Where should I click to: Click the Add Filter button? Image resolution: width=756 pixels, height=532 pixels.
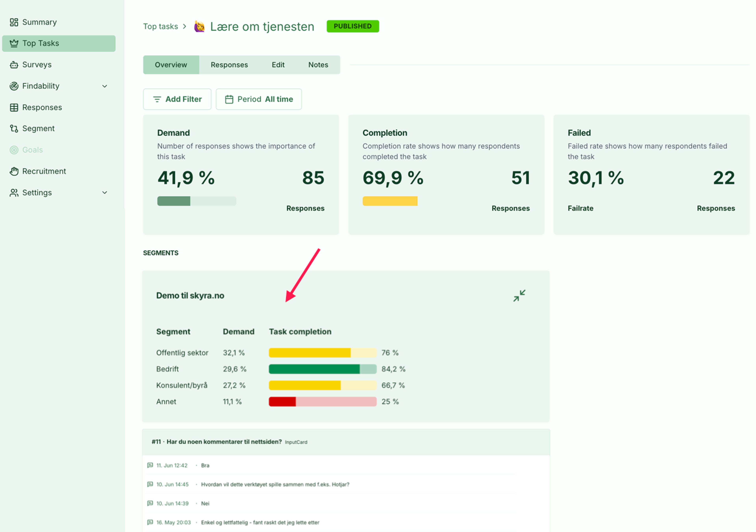[x=177, y=99]
